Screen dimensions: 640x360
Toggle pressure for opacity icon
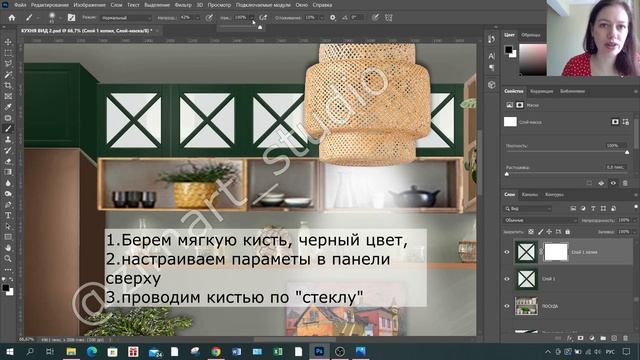pos(209,18)
